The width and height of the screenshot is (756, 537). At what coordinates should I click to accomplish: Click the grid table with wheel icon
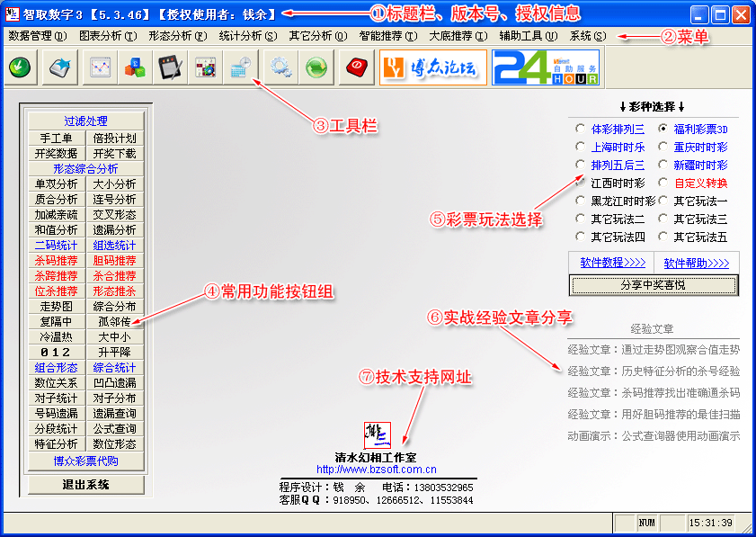point(205,67)
